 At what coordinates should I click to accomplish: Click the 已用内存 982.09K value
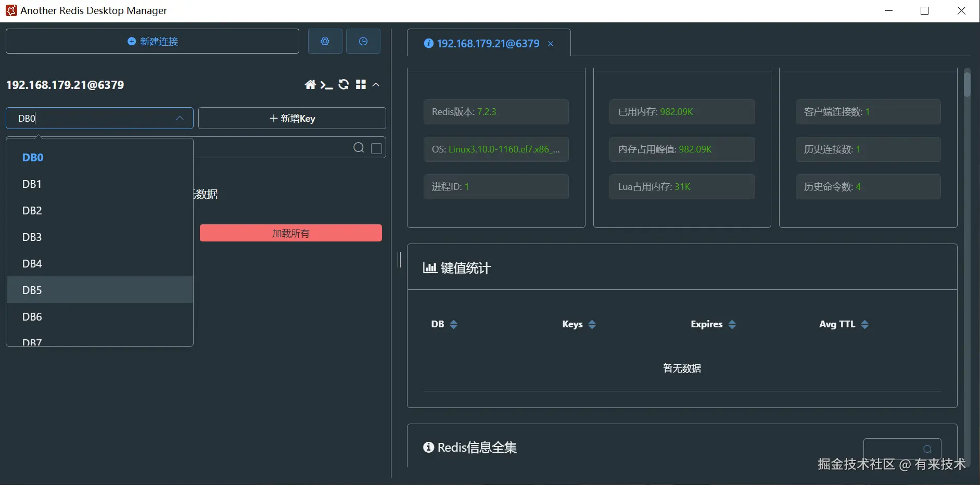pyautogui.click(x=677, y=112)
